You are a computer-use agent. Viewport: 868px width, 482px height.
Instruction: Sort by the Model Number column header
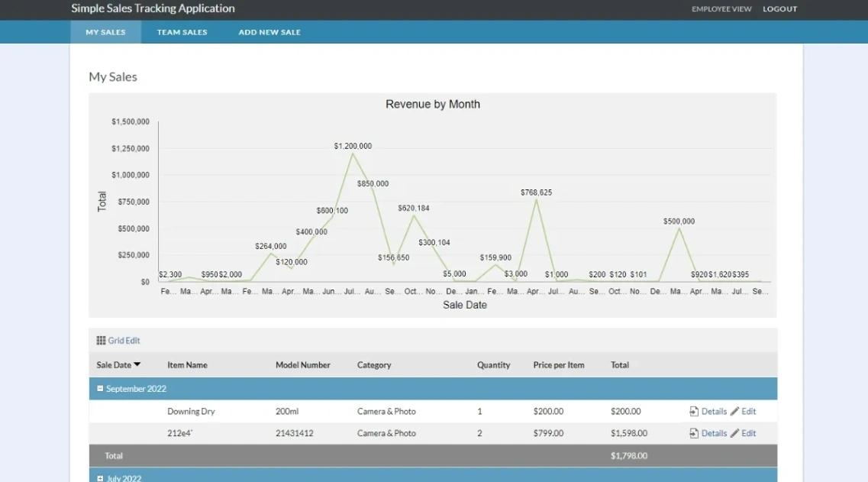click(303, 365)
